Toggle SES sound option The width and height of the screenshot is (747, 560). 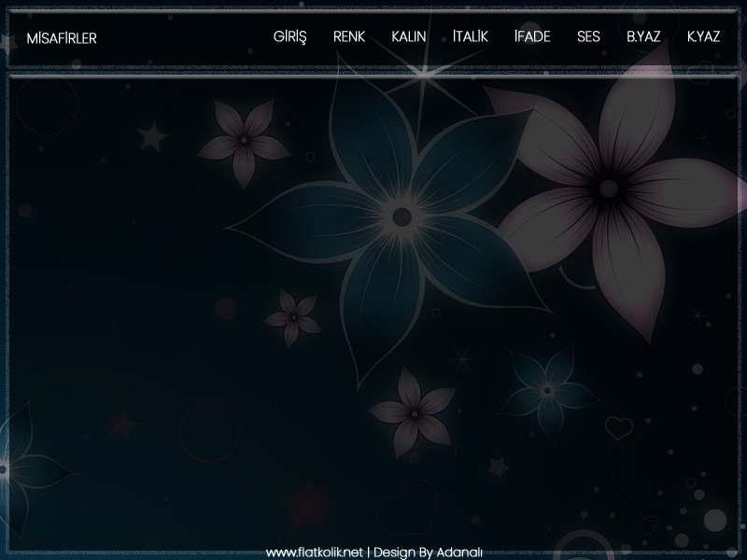[588, 36]
